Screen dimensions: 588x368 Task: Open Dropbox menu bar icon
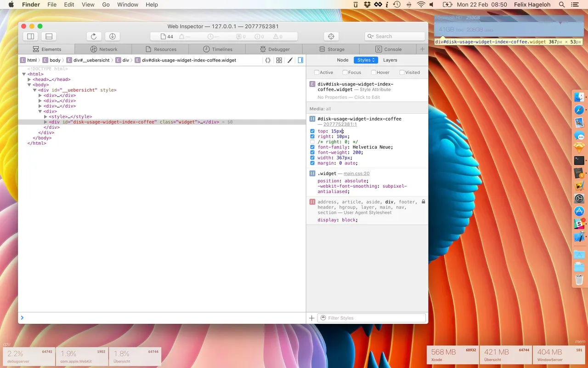coord(367,5)
